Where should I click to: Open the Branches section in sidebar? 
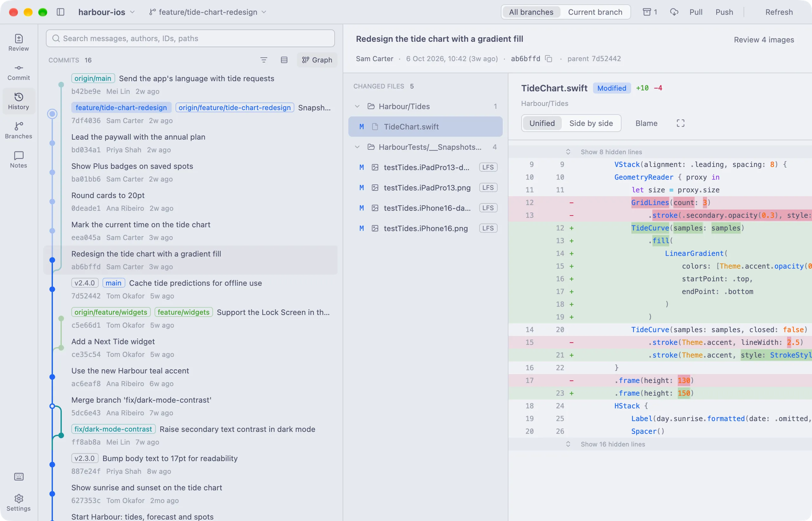tap(19, 131)
